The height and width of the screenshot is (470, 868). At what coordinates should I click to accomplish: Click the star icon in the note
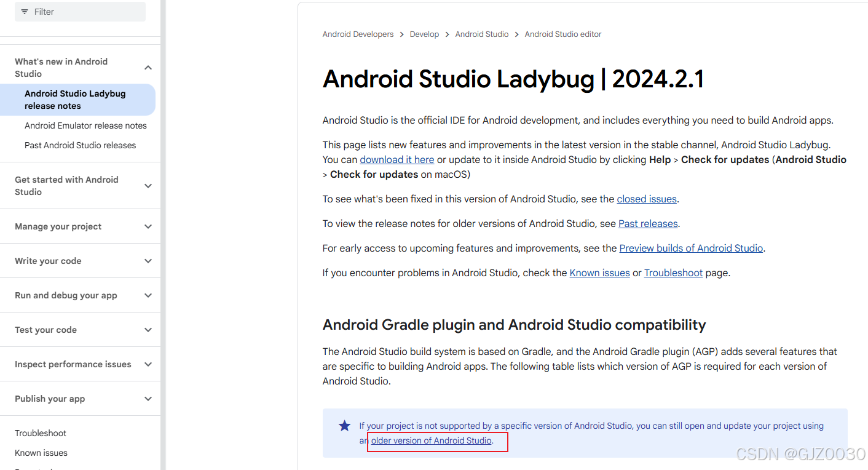pyautogui.click(x=345, y=426)
